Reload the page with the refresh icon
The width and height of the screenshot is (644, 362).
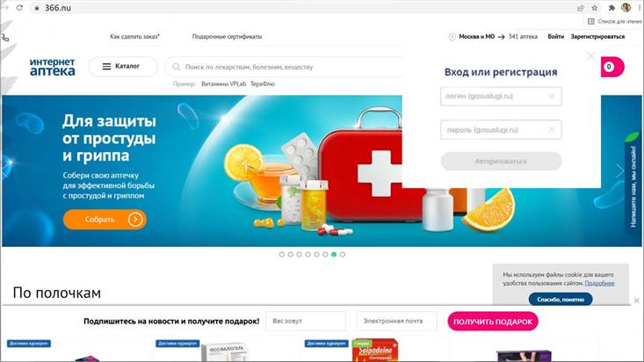19,8
